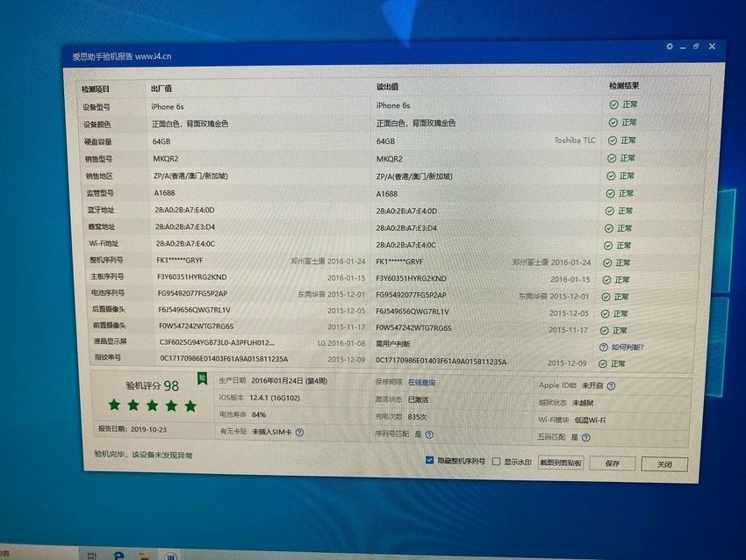Click the check icon in the 销售地区 row
The height and width of the screenshot is (560, 746).
pos(611,176)
